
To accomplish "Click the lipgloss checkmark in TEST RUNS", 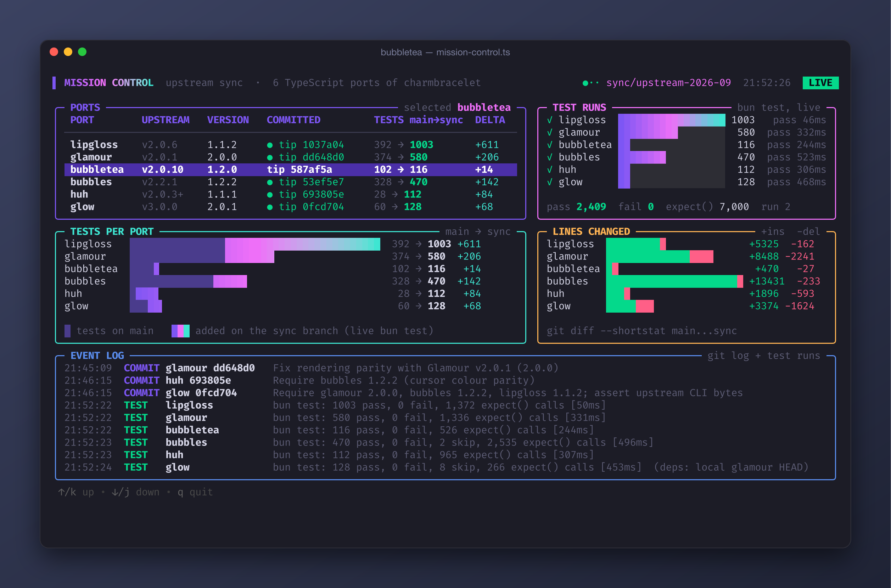I will [550, 120].
